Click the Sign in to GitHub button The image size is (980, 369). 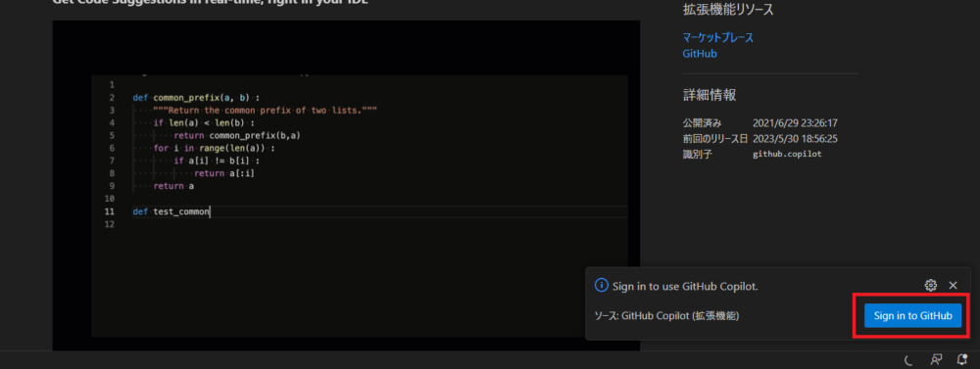point(912,316)
